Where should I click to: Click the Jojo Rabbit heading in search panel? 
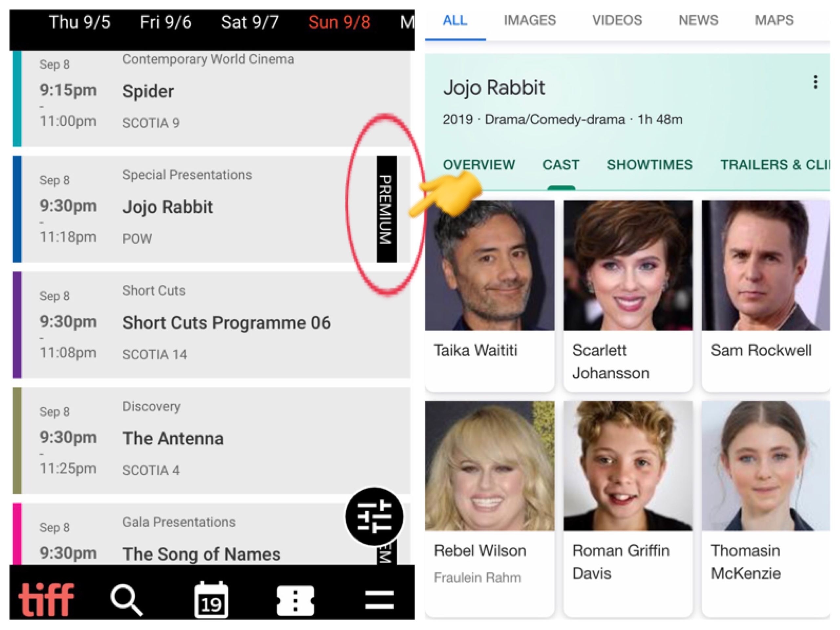[494, 88]
